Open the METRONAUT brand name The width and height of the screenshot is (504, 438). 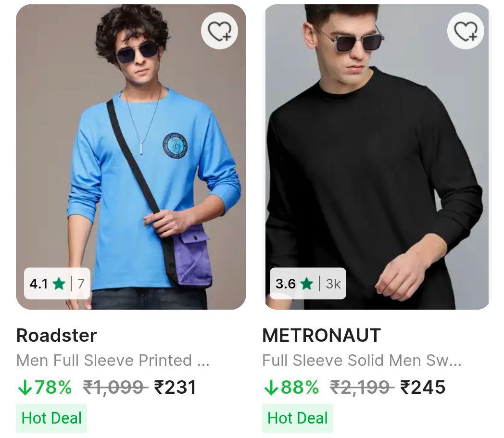[321, 335]
